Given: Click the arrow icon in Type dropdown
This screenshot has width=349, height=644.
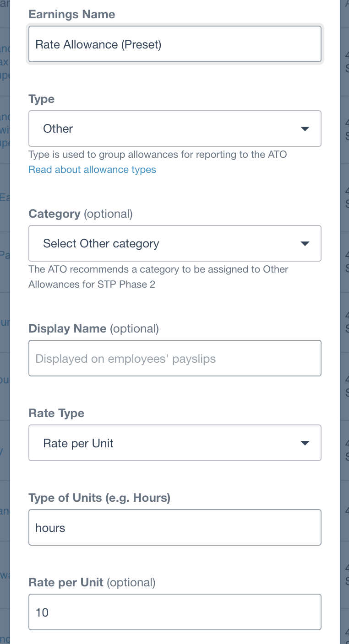Looking at the screenshot, I should [x=305, y=129].
